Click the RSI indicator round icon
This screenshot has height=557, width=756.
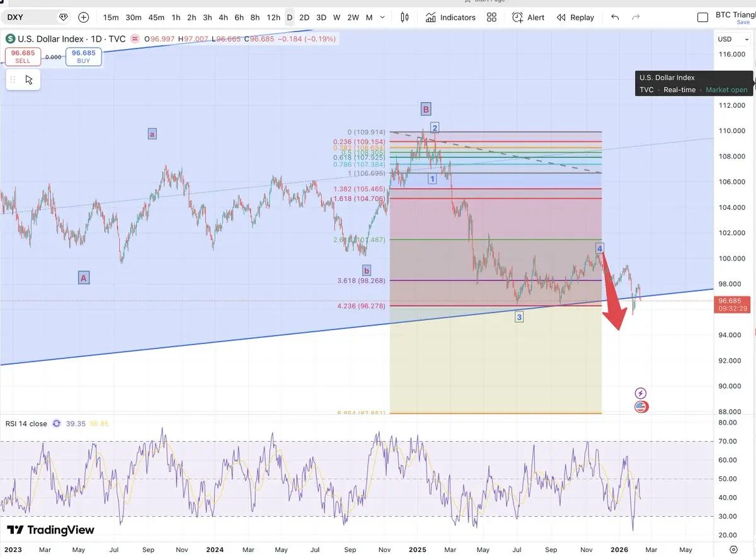coord(57,423)
